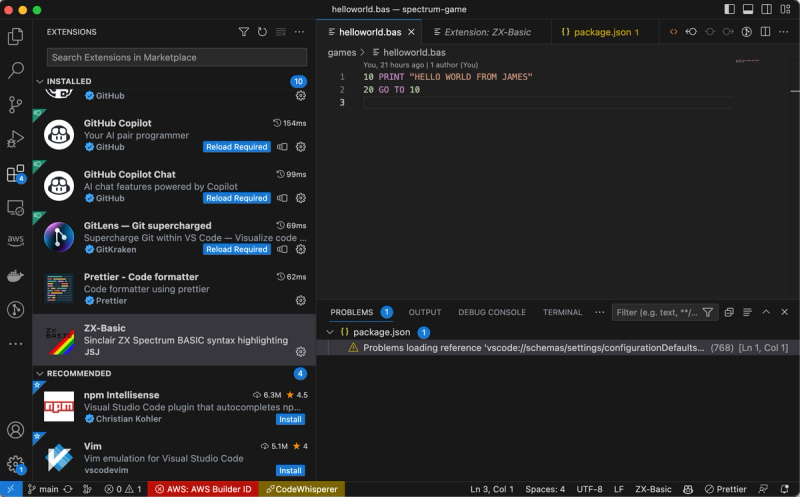Click AWS: AWS Builder ID status item
The image size is (800, 497).
click(x=203, y=489)
